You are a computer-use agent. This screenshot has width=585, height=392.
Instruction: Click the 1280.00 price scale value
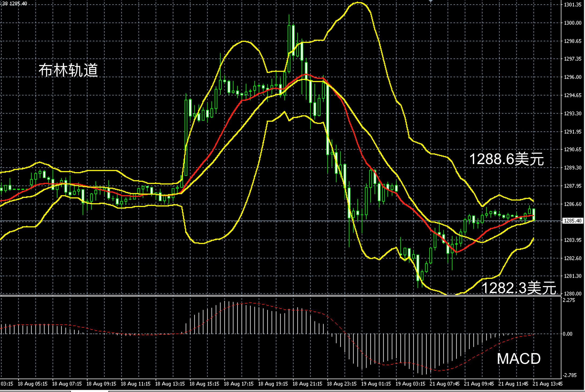coord(572,294)
